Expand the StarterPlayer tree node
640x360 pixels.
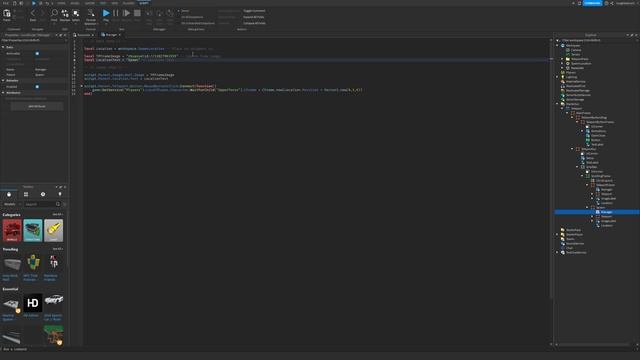click(x=558, y=235)
